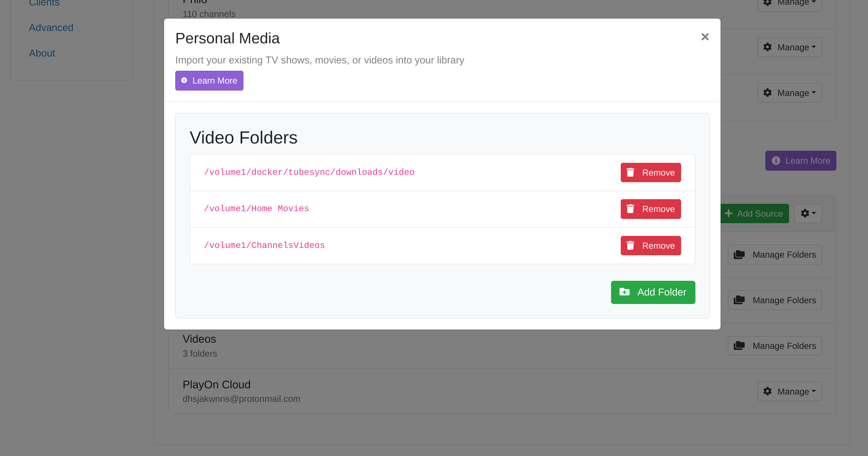The height and width of the screenshot is (456, 868).
Task: Close the Personal Media dialog
Action: [705, 37]
